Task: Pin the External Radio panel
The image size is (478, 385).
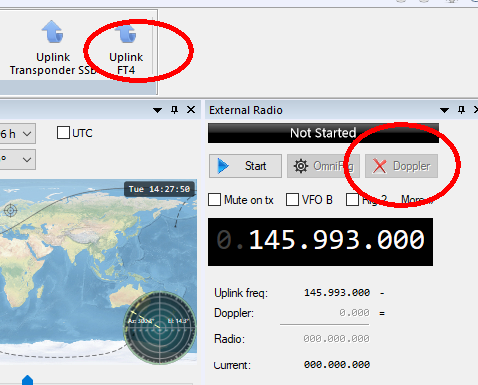Action: point(461,110)
